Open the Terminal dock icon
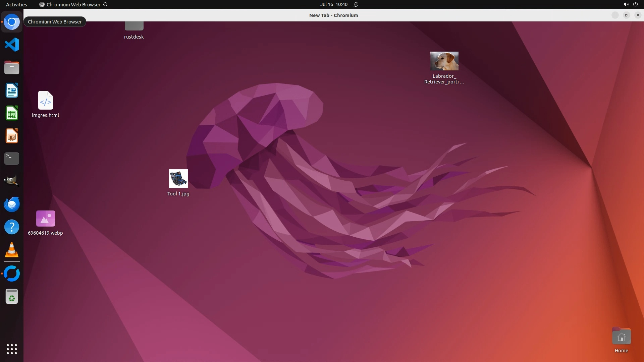Screen dimensions: 644x362 pos(12,159)
